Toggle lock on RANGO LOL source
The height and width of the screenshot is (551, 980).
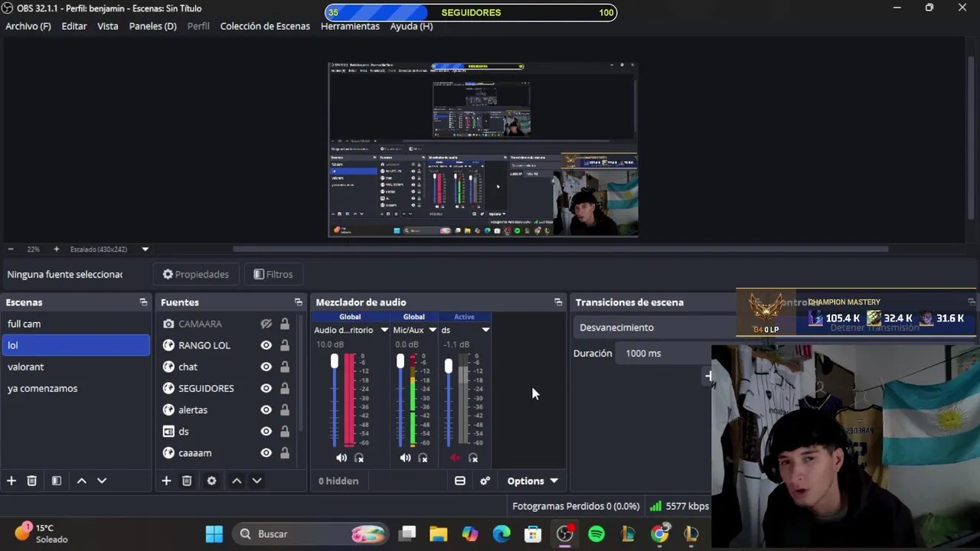[x=285, y=345]
